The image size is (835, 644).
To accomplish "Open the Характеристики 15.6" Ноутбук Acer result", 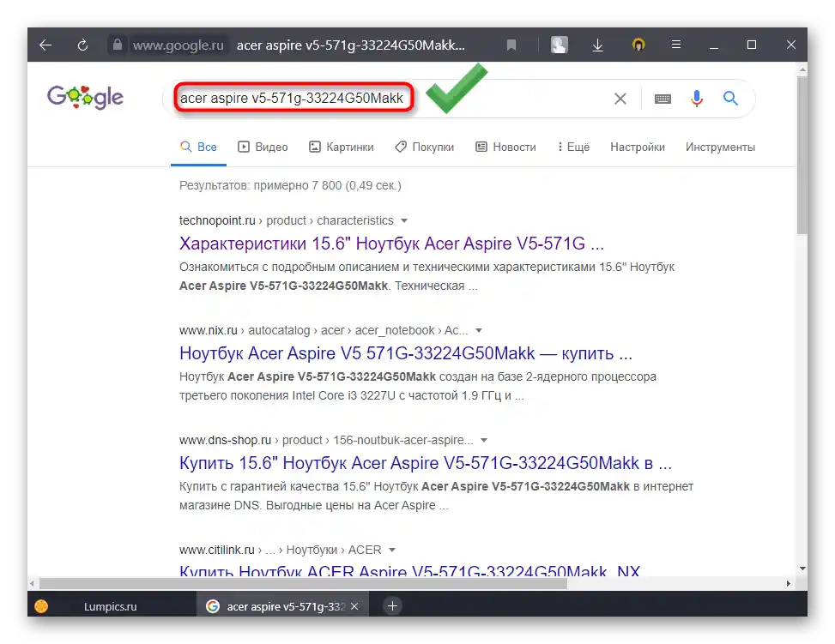I will click(391, 244).
